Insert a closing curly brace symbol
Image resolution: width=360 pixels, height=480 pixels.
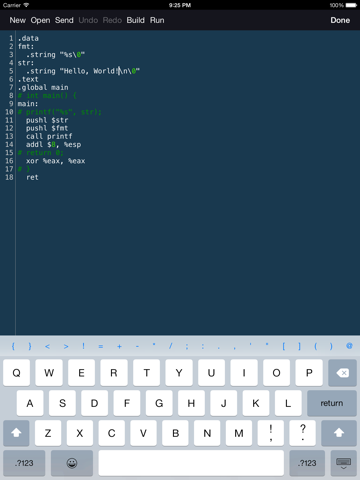click(x=30, y=346)
